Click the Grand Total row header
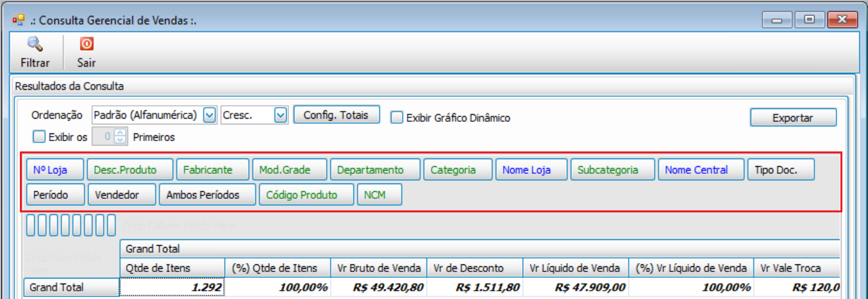 click(71, 287)
